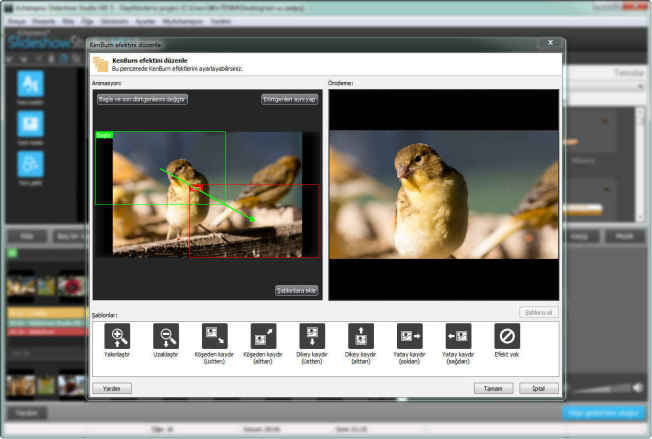Choose Köşeden kaydır (alttan) template
652x439 pixels.
point(263,337)
